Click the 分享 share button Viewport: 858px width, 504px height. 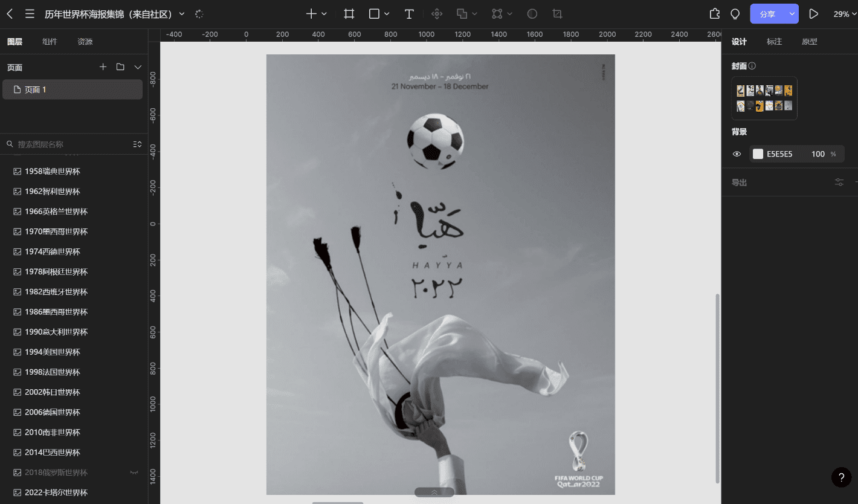pyautogui.click(x=767, y=14)
